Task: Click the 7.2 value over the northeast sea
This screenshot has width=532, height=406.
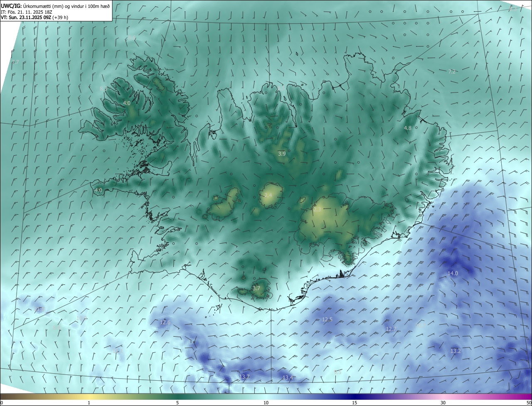Action: 452,71
